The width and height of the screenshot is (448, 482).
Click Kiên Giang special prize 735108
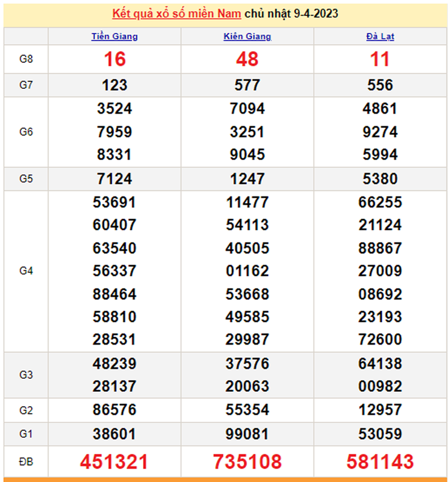point(247,461)
